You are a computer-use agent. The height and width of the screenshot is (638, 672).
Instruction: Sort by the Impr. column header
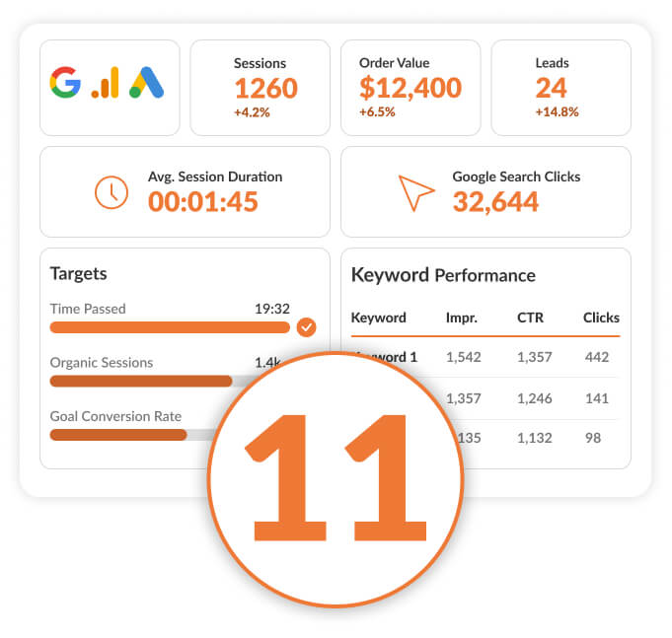pos(461,318)
